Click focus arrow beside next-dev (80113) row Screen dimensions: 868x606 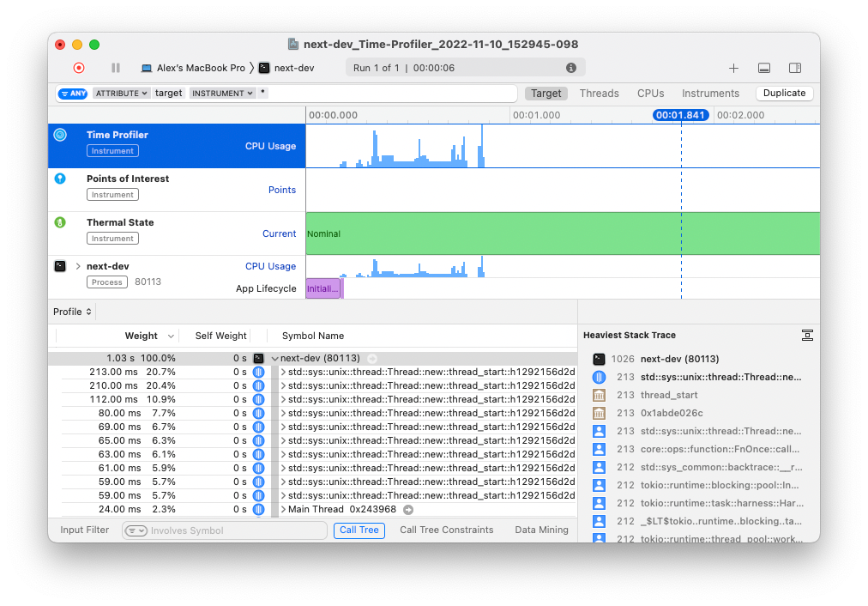point(372,359)
